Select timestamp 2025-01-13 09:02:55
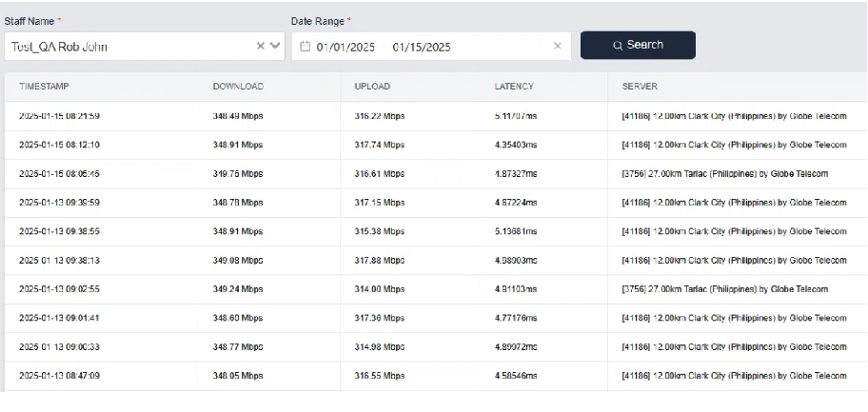 59,289
